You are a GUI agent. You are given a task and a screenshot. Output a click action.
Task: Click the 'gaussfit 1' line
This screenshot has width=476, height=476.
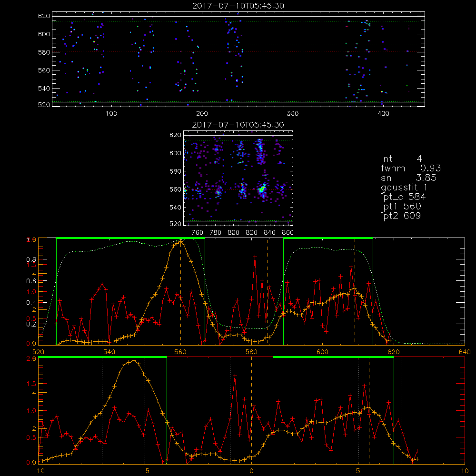click(x=404, y=188)
